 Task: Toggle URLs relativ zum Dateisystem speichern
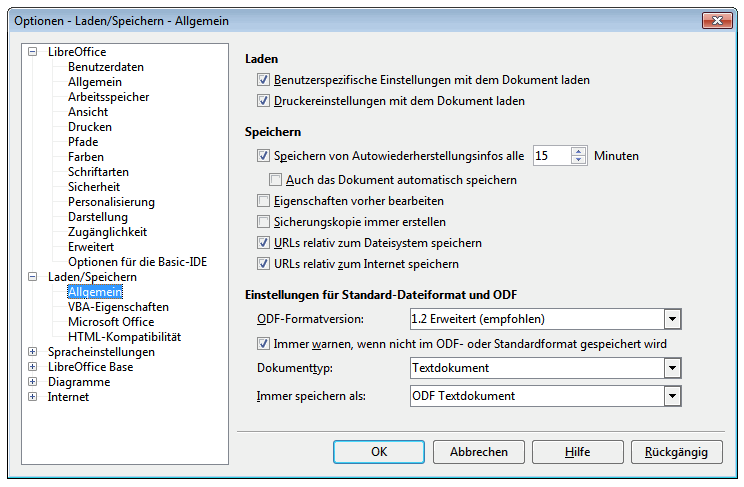pyautogui.click(x=263, y=243)
